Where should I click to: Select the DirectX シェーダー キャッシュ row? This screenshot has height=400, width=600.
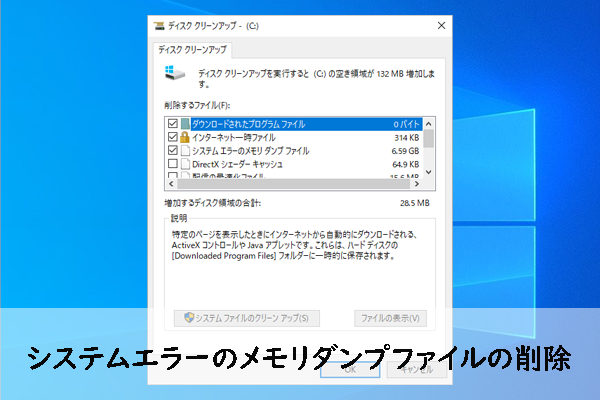[294, 164]
